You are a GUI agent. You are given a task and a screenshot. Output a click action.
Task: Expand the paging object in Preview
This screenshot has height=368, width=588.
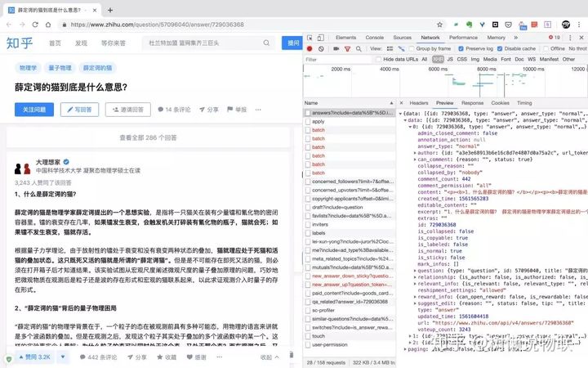405,349
